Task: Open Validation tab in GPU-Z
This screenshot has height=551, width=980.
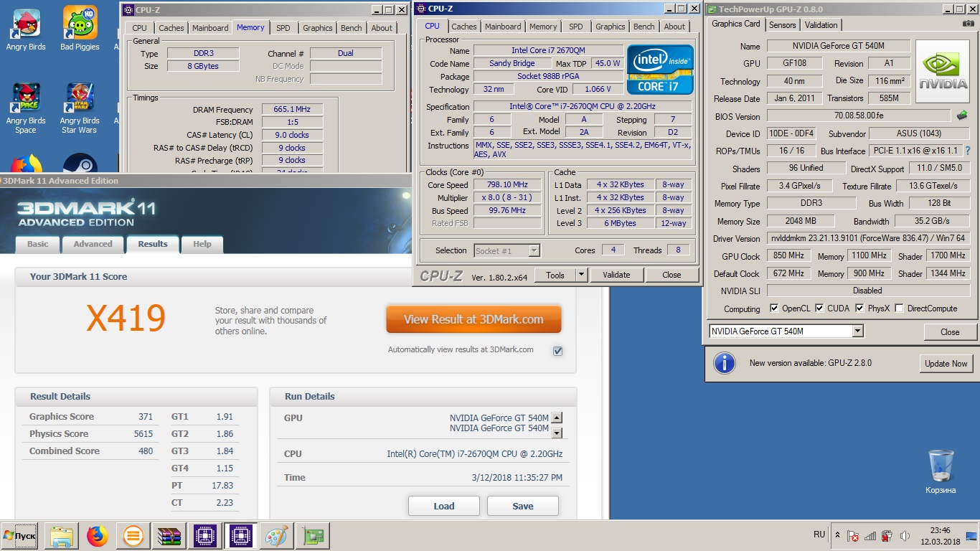Action: click(x=821, y=24)
